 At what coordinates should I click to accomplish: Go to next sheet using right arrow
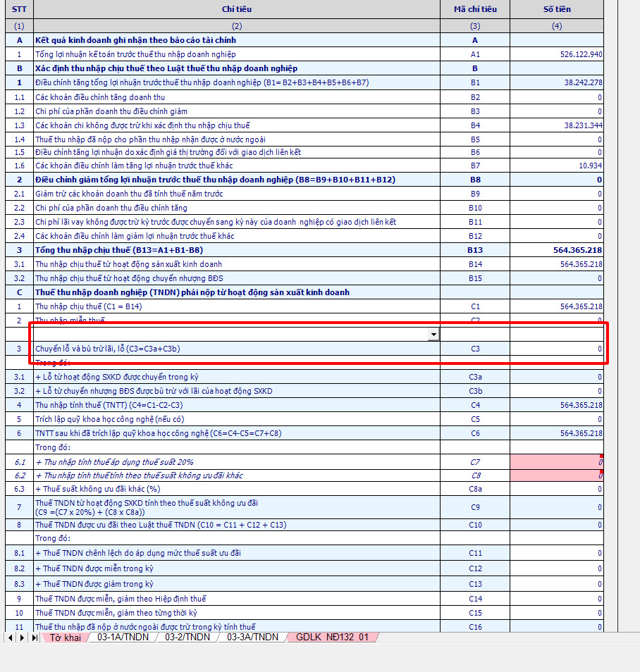tap(23, 637)
